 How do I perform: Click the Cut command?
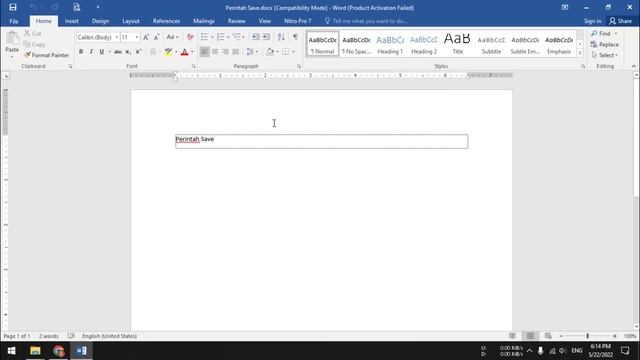click(33, 33)
